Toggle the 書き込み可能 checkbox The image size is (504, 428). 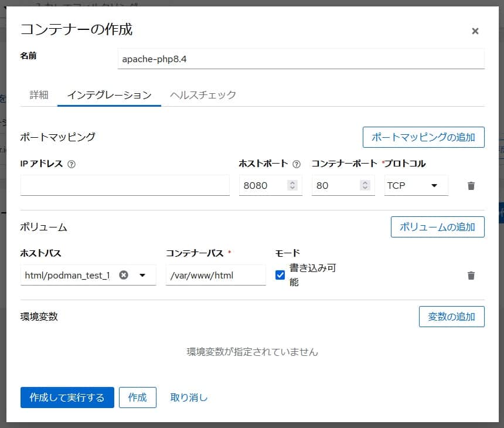tap(280, 275)
